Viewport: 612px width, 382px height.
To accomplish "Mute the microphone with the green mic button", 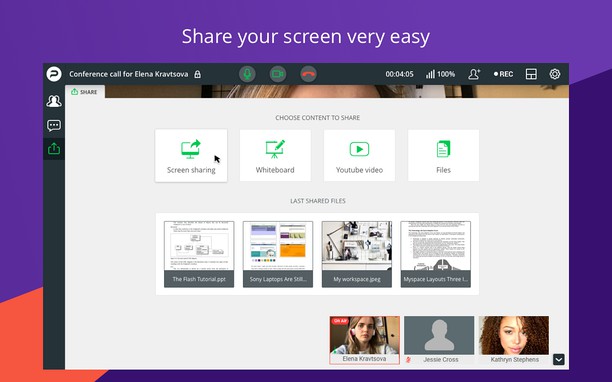I will point(247,74).
